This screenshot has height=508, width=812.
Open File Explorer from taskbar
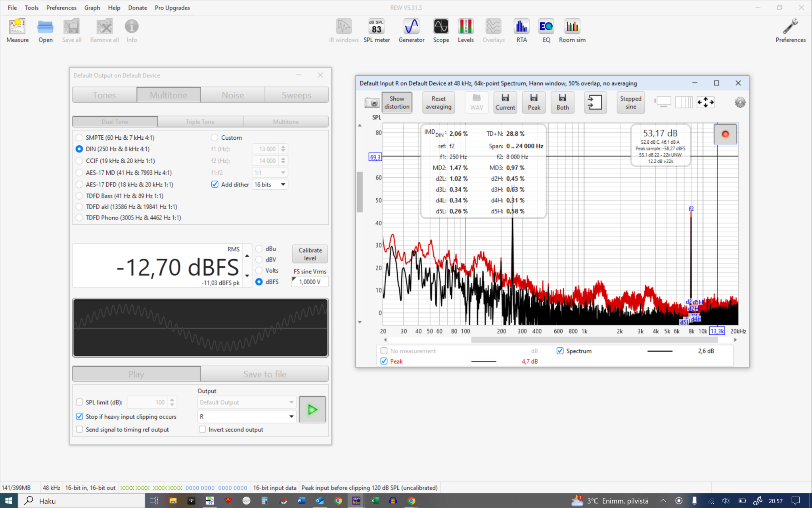(x=173, y=501)
